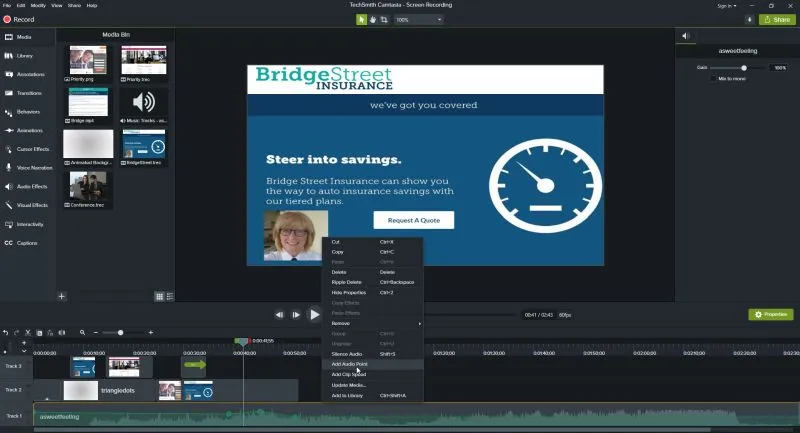The image size is (800, 433).
Task: Choose Update Media from the context menu
Action: pos(371,385)
